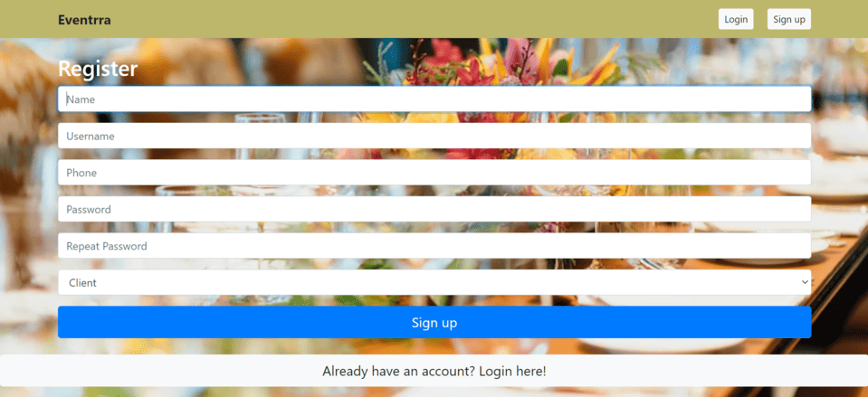Place the cursor on the 'Password' placeholder text

point(89,210)
